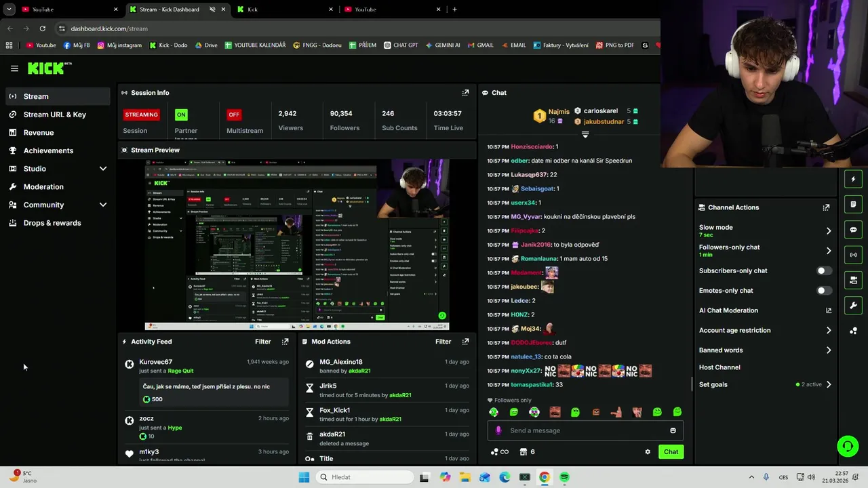The image size is (868, 488).
Task: Open the GMAIL bookmark
Action: point(481,45)
